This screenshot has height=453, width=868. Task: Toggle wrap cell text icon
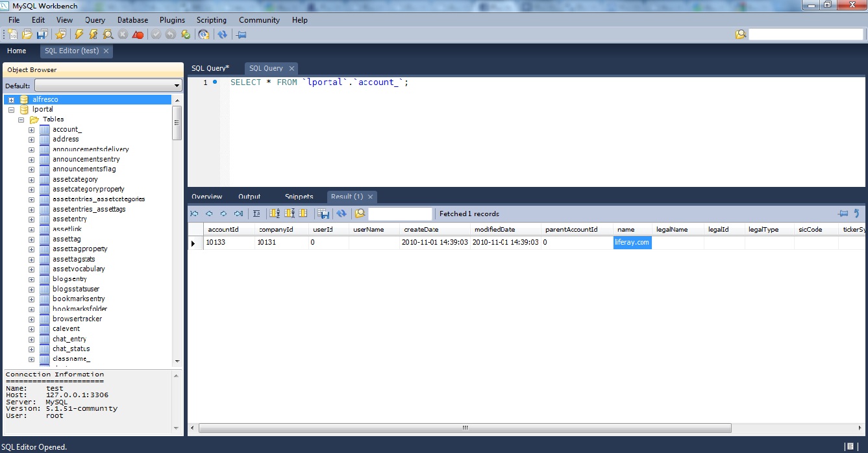256,214
